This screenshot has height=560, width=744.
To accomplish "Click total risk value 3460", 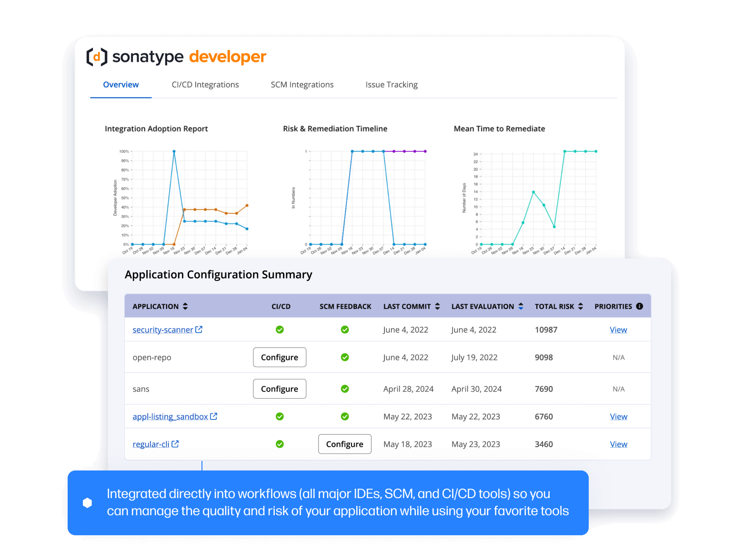I will coord(543,444).
